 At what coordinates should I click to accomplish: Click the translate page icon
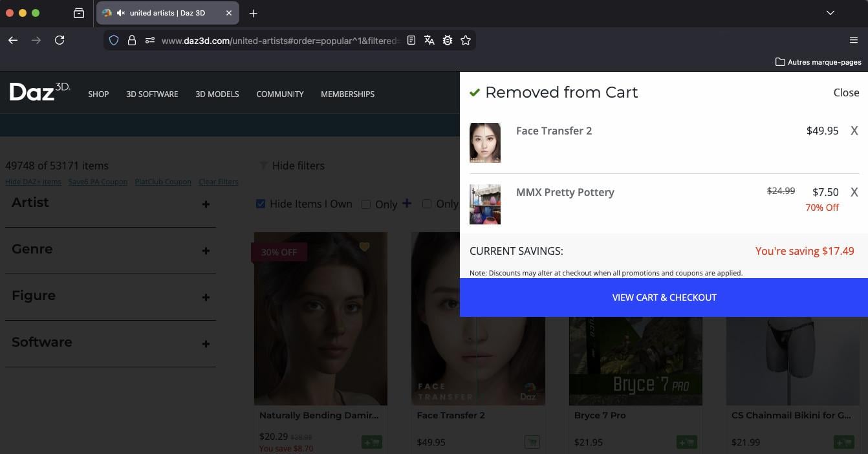click(x=429, y=40)
